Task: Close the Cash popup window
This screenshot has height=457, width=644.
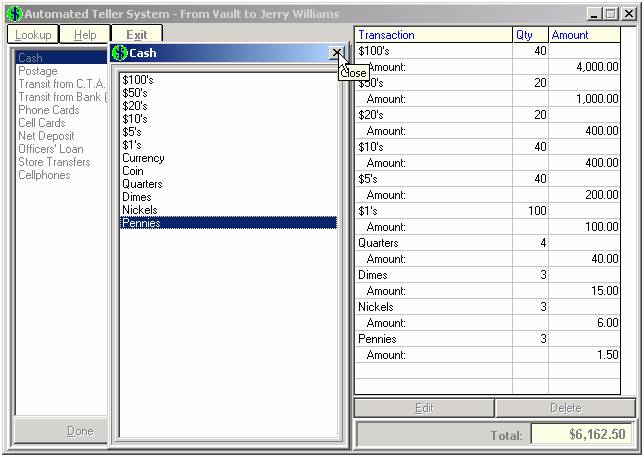Action: pyautogui.click(x=336, y=53)
